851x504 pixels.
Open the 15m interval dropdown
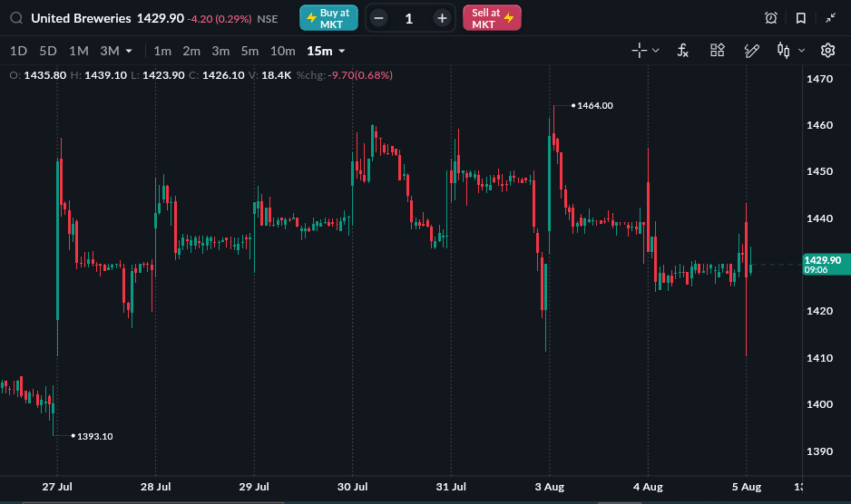coord(326,51)
